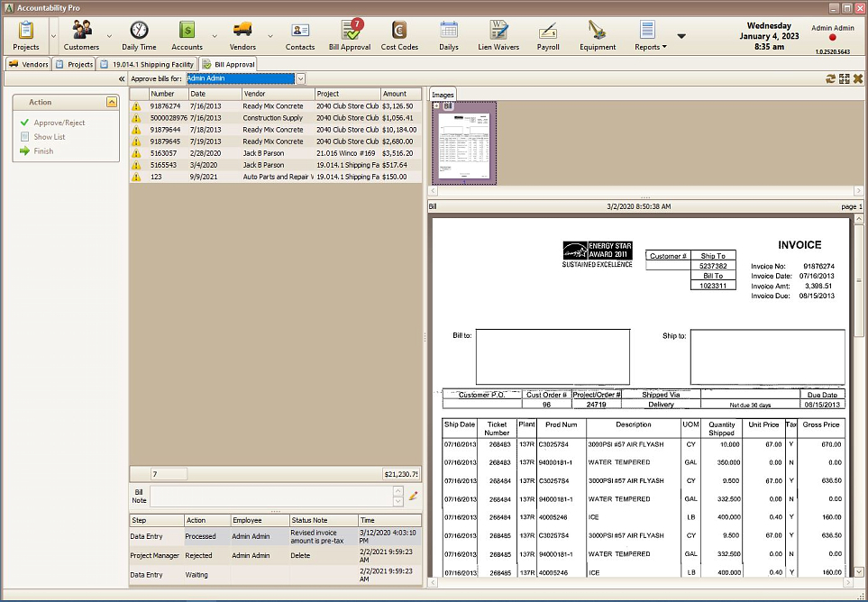Click the Approve/Reject action

[59, 123]
